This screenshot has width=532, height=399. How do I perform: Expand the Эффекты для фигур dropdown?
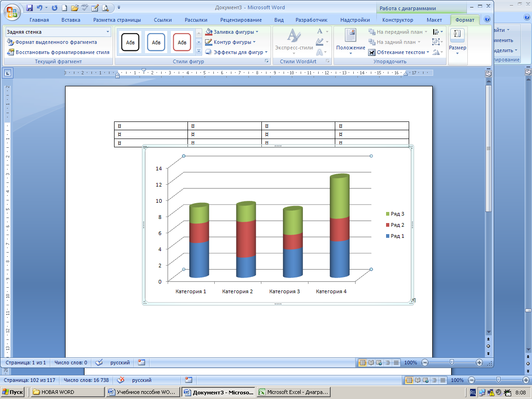[x=266, y=52]
